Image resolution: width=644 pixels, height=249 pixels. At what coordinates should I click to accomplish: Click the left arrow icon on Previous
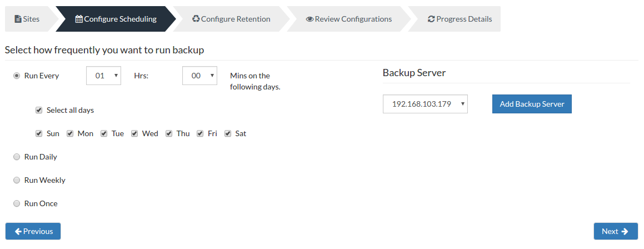click(x=18, y=231)
